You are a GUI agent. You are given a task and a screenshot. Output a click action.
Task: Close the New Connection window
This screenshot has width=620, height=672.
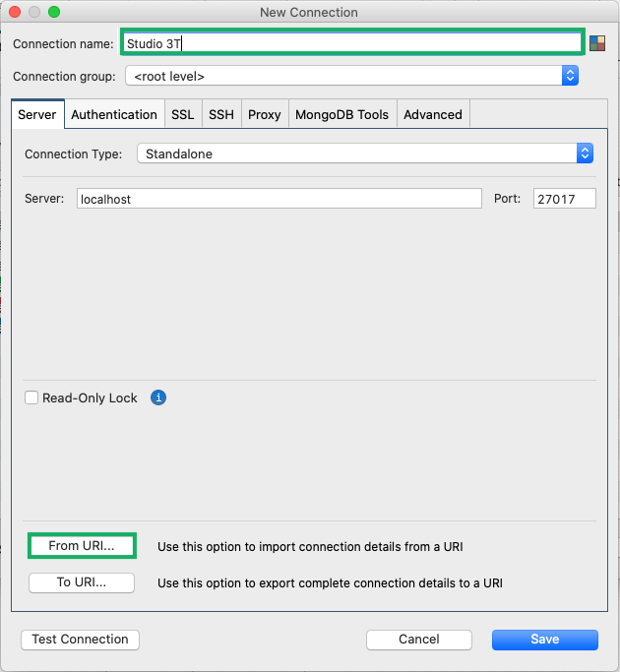[15, 12]
